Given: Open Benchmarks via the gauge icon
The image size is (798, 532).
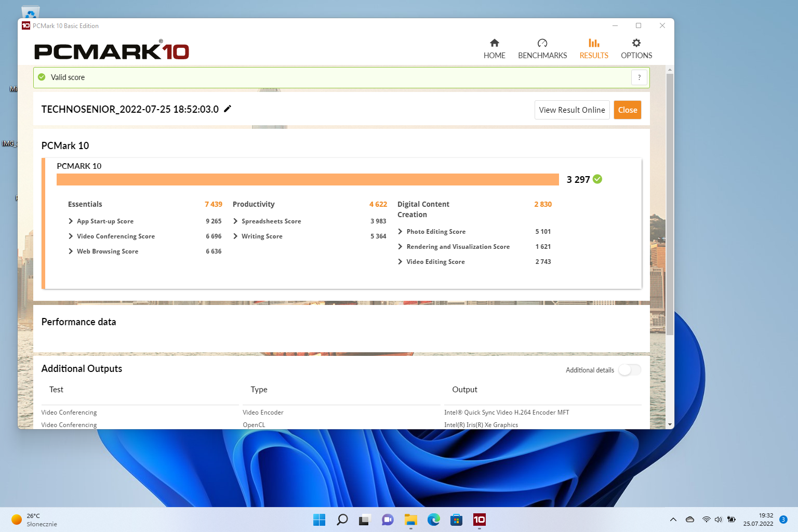Looking at the screenshot, I should (x=542, y=43).
